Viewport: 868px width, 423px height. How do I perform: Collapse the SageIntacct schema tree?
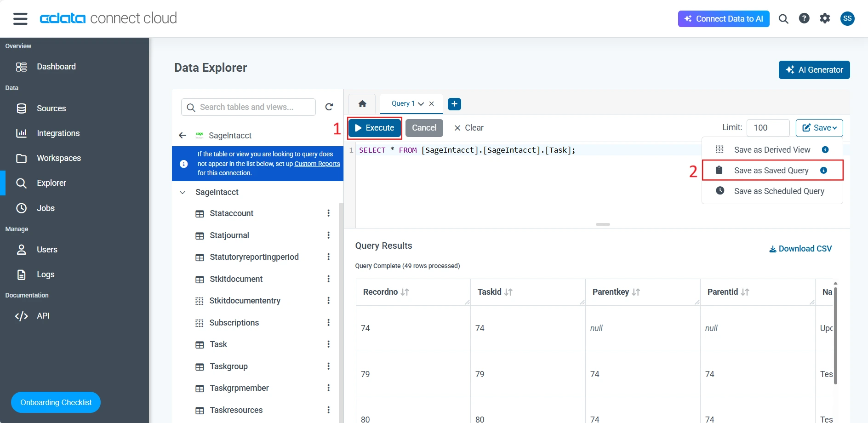[183, 192]
